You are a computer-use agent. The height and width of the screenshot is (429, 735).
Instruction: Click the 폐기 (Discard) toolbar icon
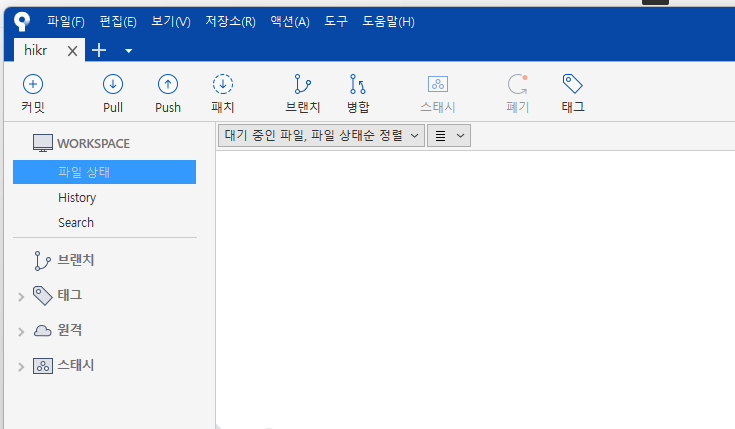pos(518,84)
